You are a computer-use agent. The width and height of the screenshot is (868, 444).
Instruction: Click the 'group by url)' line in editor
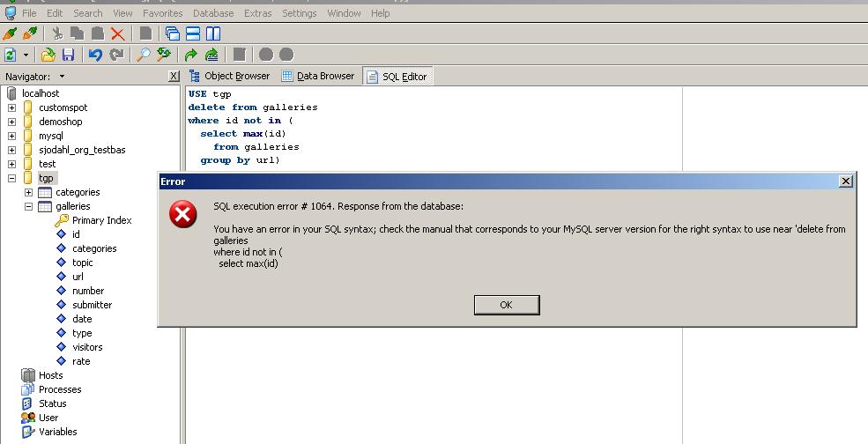(x=240, y=160)
